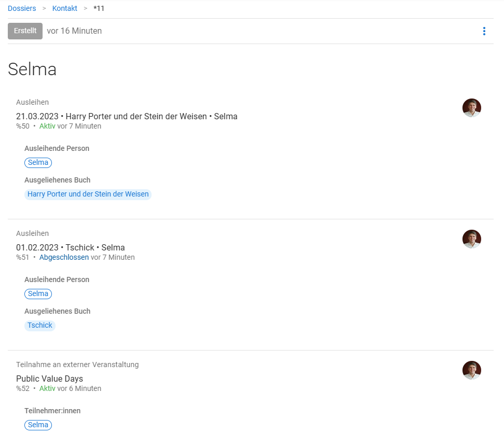Open the Tschick book chip
This screenshot has width=504, height=434.
40,326
